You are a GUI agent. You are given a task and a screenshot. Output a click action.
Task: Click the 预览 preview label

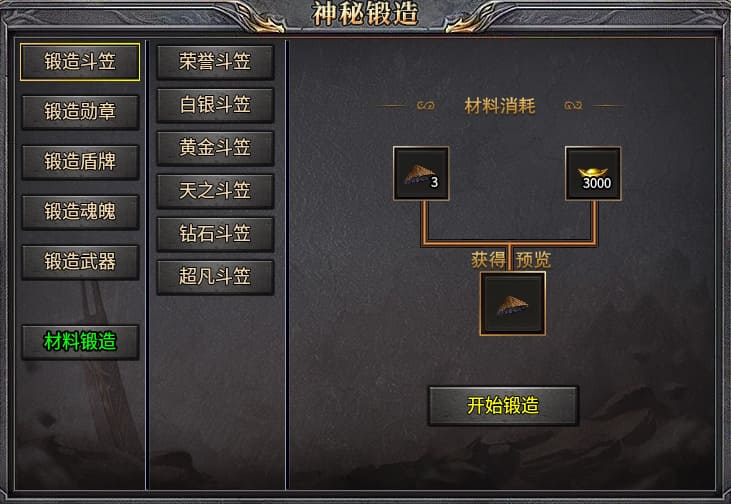pyautogui.click(x=533, y=260)
